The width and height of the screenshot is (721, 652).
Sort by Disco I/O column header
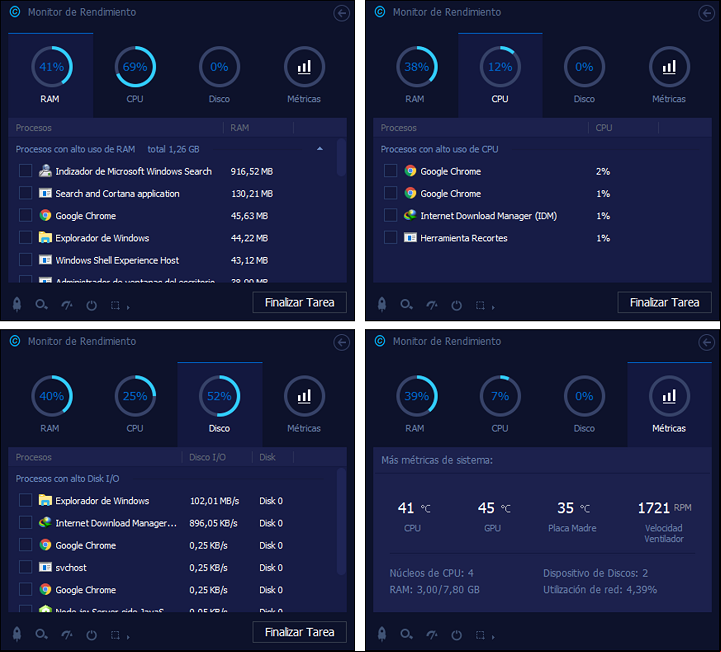point(217,458)
